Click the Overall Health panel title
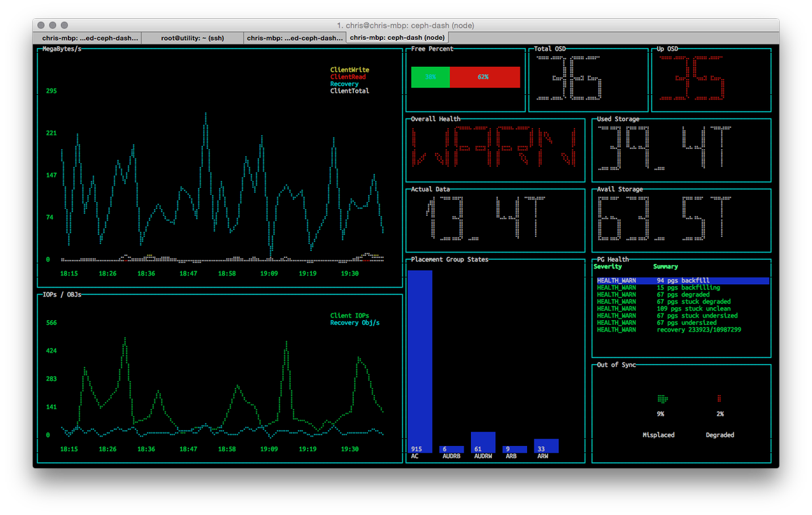The width and height of the screenshot is (812, 515). point(435,119)
